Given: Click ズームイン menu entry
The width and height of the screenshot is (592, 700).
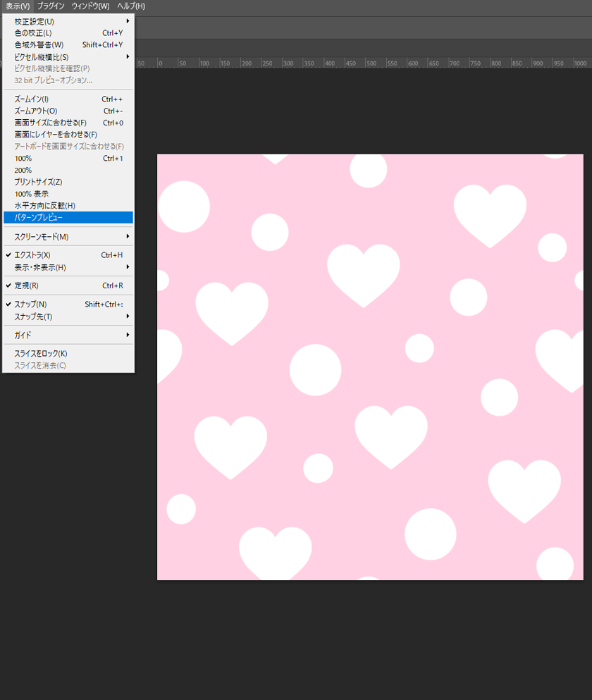Looking at the screenshot, I should pyautogui.click(x=32, y=99).
